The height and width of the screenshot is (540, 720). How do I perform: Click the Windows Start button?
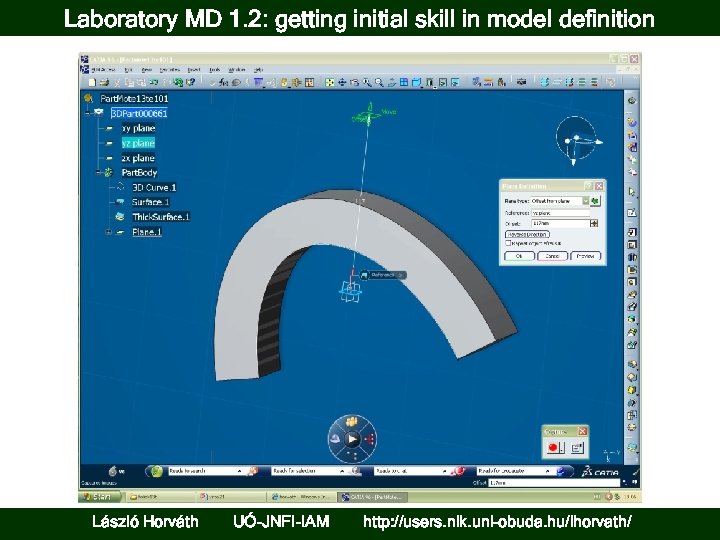[100, 497]
